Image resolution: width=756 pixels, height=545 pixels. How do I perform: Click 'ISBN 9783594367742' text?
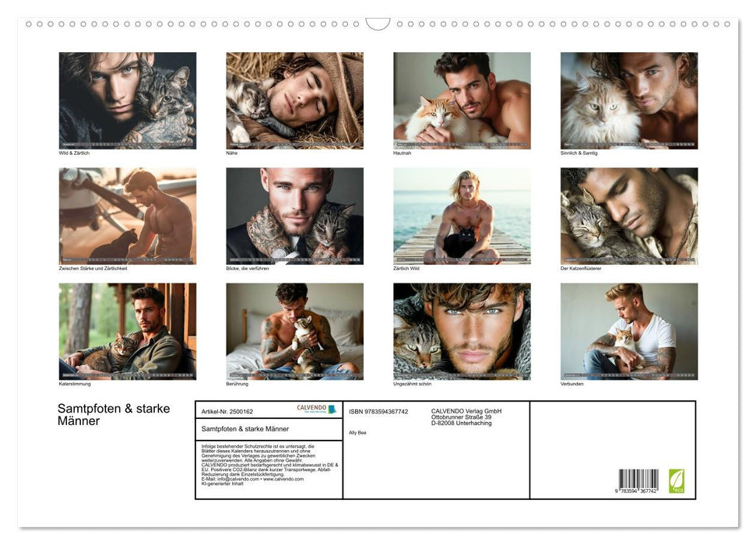(x=378, y=411)
